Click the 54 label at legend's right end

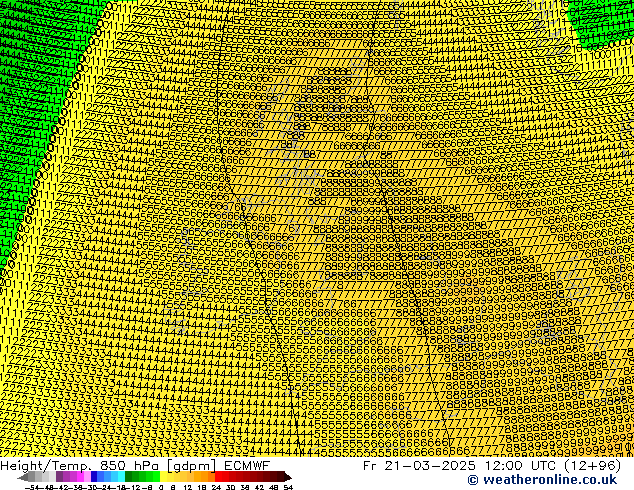coord(287,487)
